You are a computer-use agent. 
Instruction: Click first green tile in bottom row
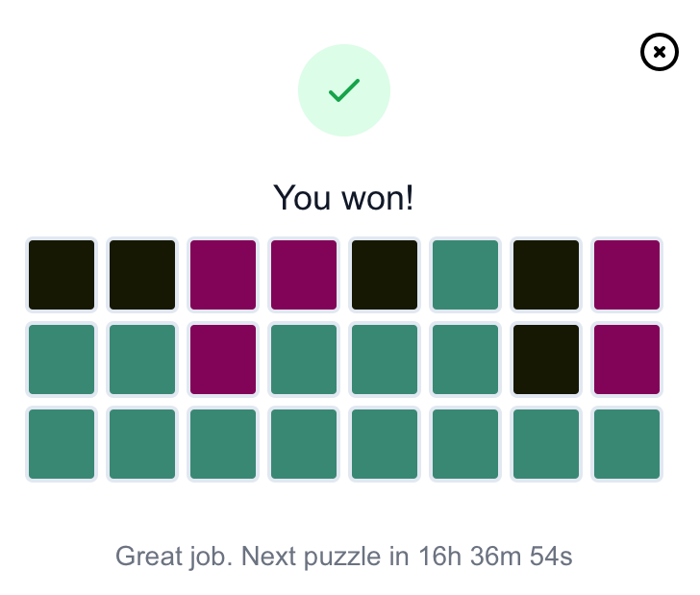(x=62, y=444)
